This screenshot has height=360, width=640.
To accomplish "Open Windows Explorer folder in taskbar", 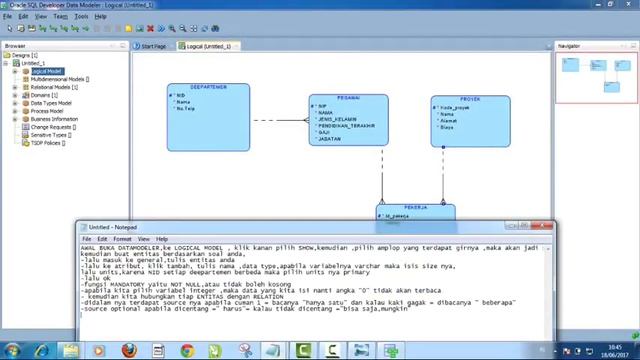I will [x=71, y=351].
